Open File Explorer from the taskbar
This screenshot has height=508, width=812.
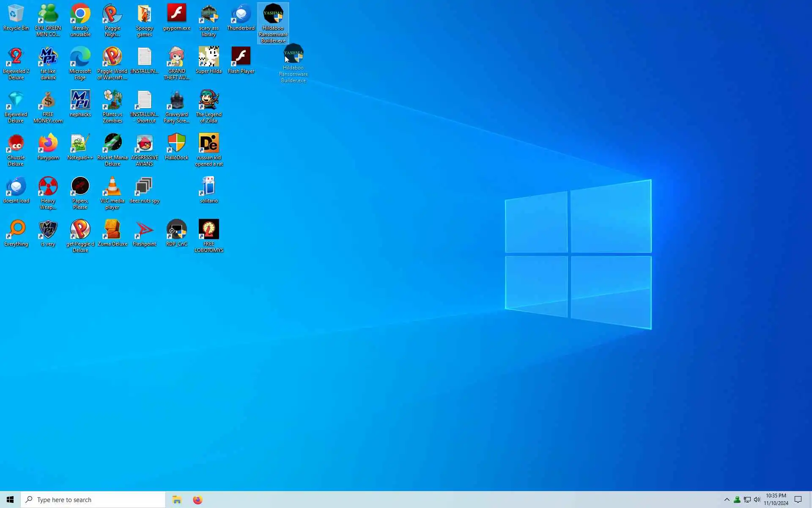point(177,500)
